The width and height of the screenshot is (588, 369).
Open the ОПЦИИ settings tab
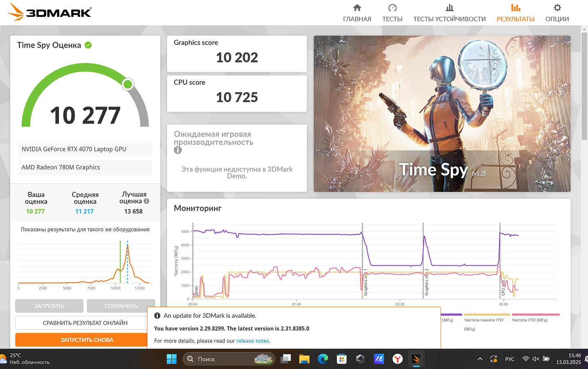pos(557,13)
